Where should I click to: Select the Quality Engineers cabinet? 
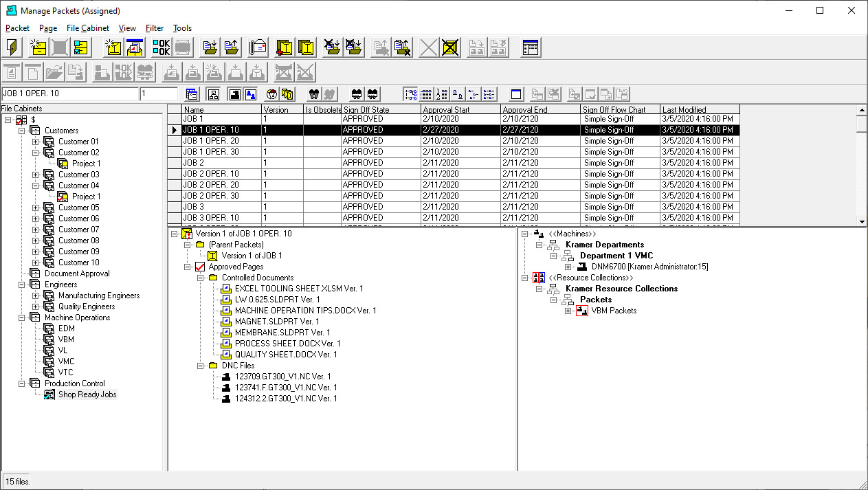coord(86,307)
